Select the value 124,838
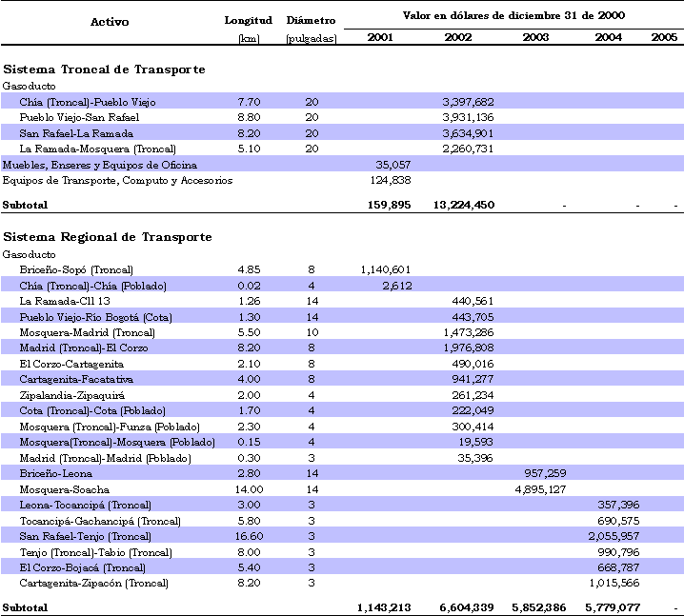Image resolution: width=684 pixels, height=616 pixels. click(x=388, y=180)
